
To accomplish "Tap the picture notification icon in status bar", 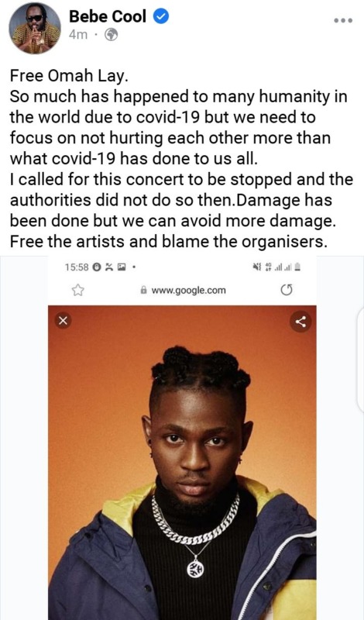I will click(122, 267).
